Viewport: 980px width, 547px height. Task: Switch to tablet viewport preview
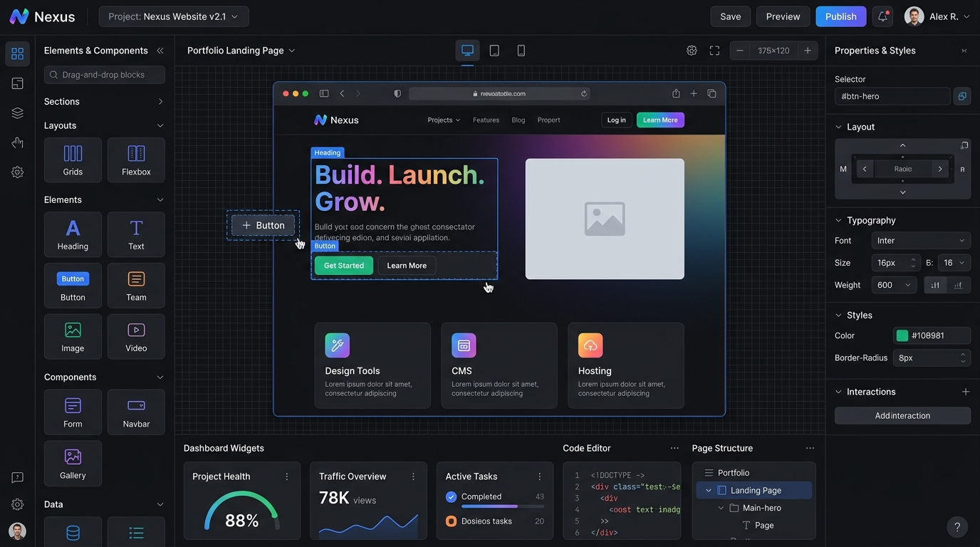494,51
